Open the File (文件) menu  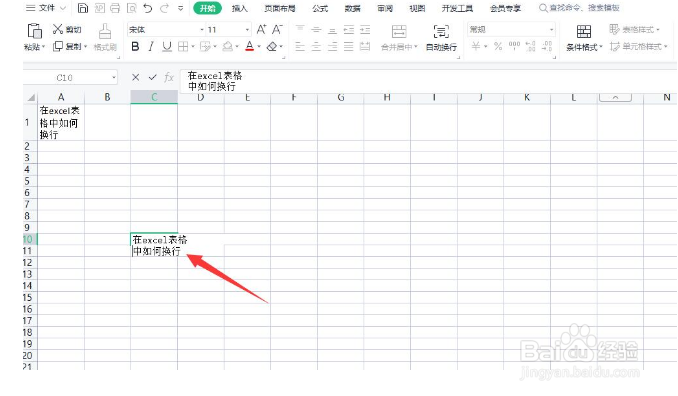click(x=45, y=8)
